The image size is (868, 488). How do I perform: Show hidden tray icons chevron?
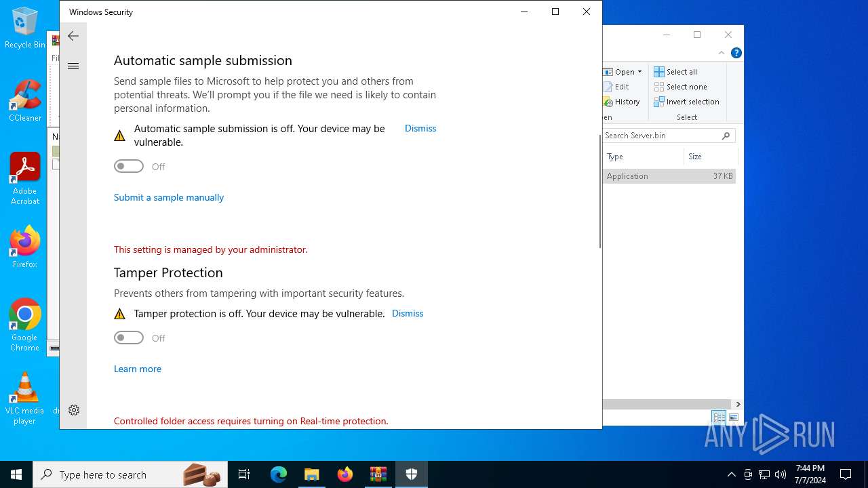click(x=731, y=474)
